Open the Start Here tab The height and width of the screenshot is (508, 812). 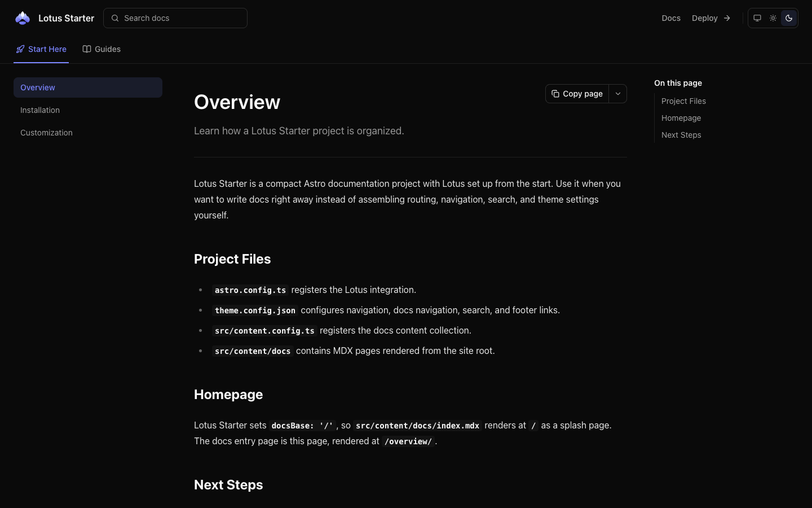(x=41, y=49)
